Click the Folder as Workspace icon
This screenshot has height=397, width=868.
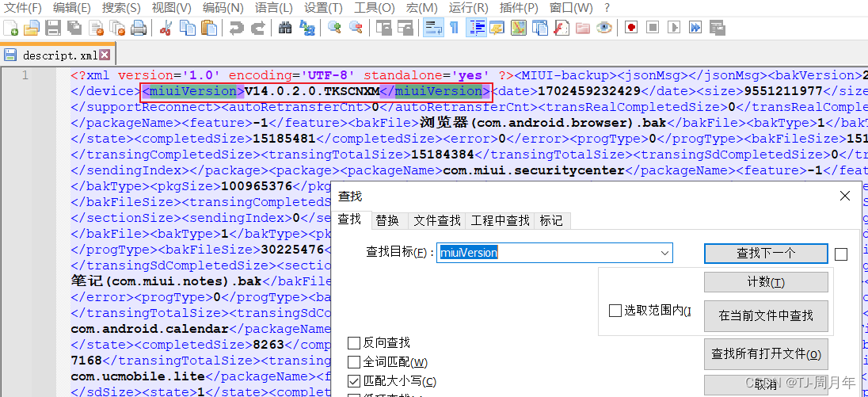click(582, 27)
